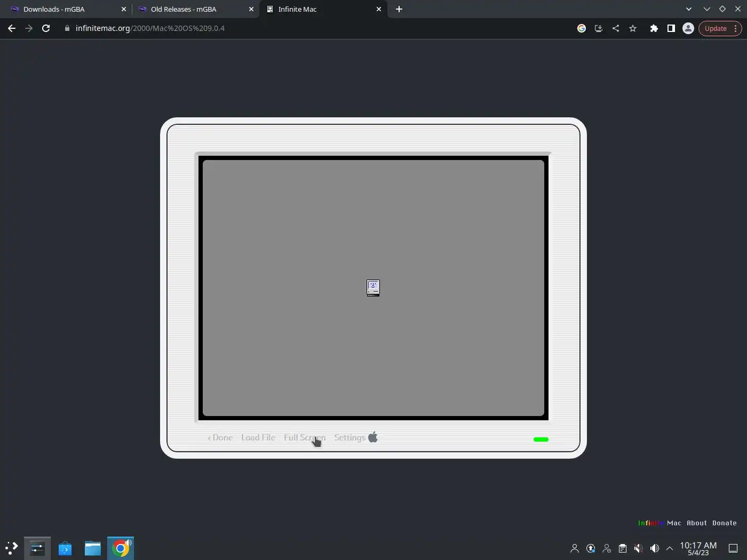Click the second person tray icon
Screen dimensions: 747x560
tap(607, 548)
